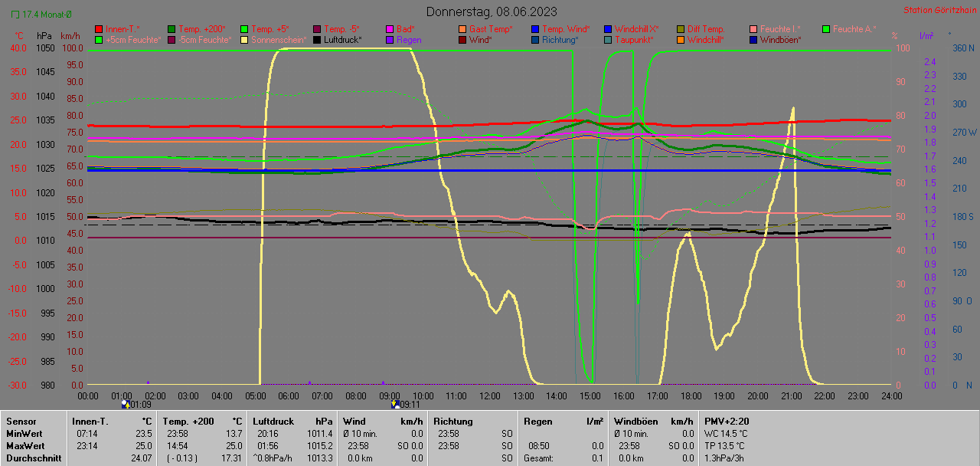Click the maroon Temp. -5 legend swatch
This screenshot has height=466, width=980.
tap(317, 29)
